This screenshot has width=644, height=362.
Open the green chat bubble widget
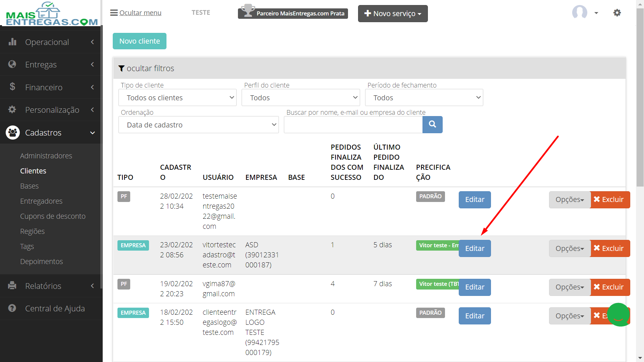pyautogui.click(x=619, y=314)
